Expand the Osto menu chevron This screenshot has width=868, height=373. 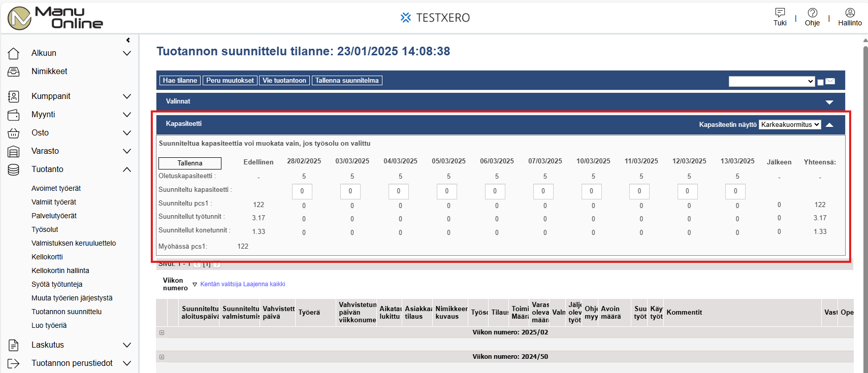tap(127, 133)
